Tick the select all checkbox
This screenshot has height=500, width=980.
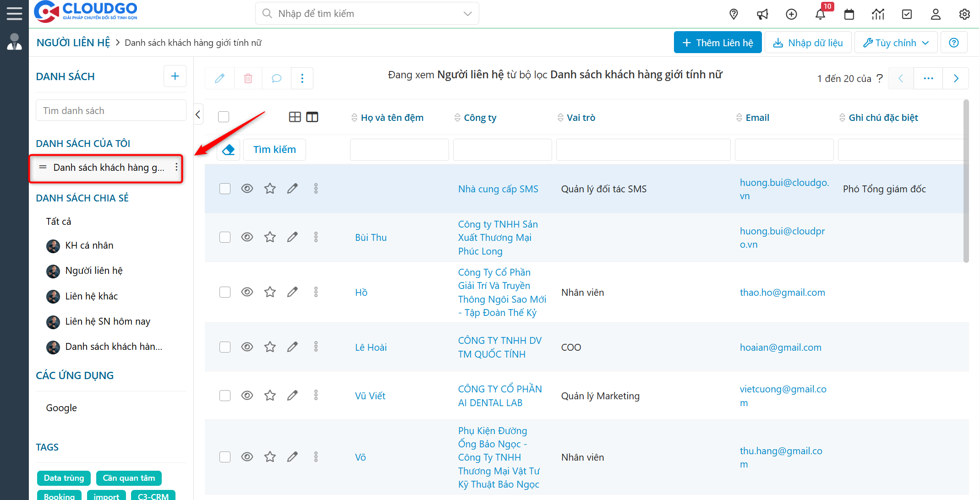pyautogui.click(x=224, y=117)
